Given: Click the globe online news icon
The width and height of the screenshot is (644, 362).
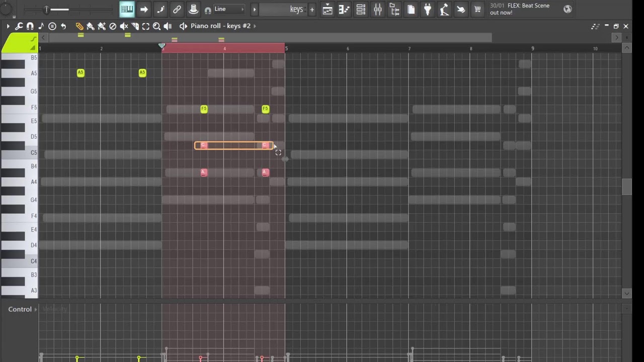Looking at the screenshot, I should point(568,9).
